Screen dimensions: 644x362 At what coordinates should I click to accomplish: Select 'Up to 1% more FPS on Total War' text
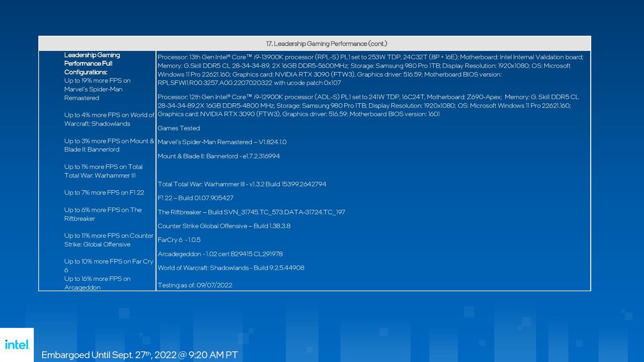(103, 171)
